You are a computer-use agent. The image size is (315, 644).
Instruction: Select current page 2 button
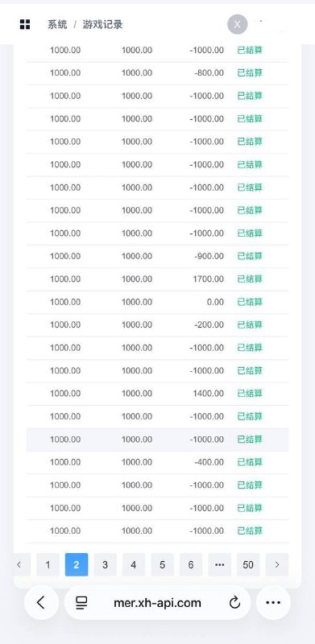(x=77, y=565)
